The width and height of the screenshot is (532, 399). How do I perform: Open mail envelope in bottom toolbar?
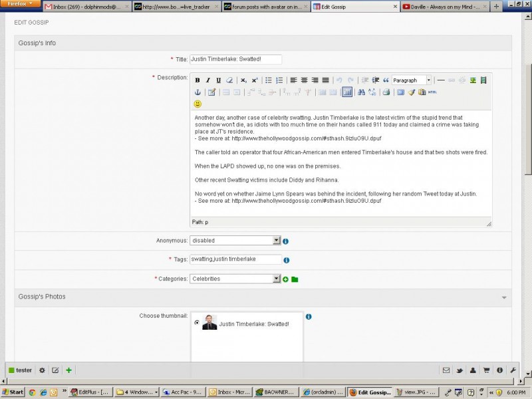(x=446, y=370)
